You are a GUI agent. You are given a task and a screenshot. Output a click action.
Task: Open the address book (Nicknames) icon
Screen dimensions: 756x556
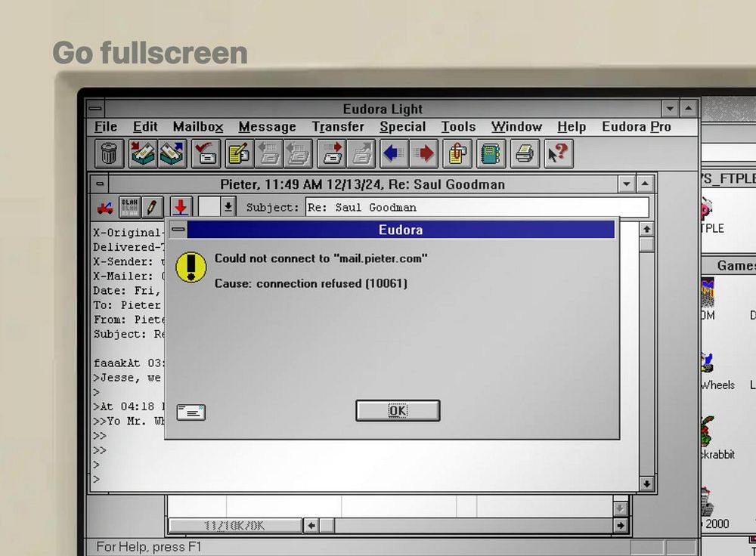click(491, 153)
